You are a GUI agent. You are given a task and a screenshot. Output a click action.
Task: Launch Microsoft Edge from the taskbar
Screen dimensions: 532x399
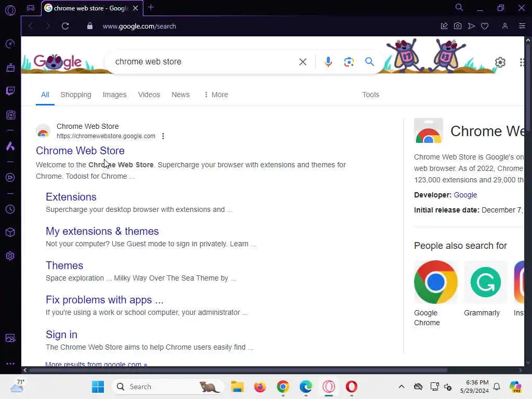click(x=305, y=387)
